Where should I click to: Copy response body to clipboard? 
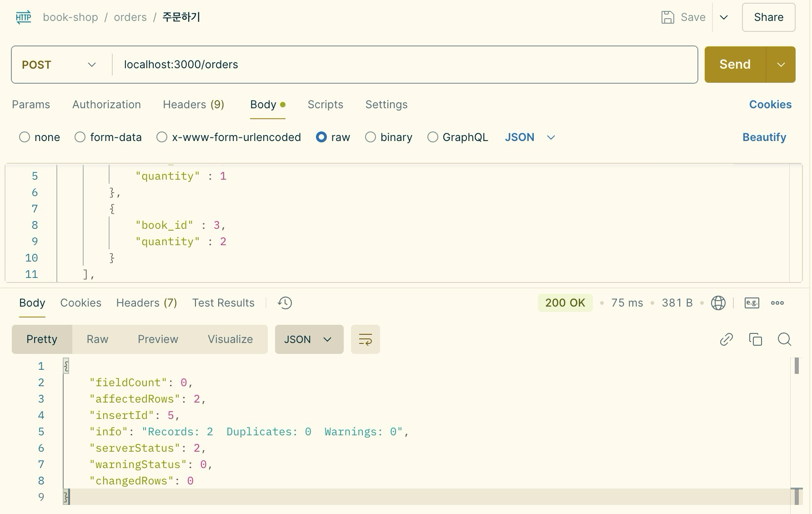(x=756, y=339)
